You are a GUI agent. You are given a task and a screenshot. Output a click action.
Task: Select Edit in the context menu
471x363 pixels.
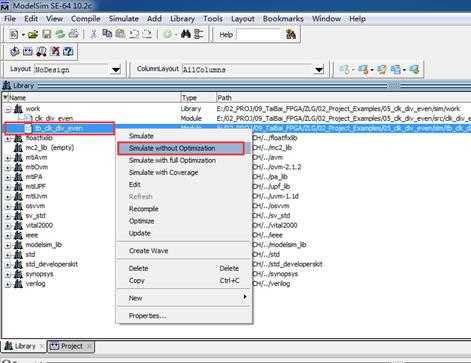coord(184,185)
